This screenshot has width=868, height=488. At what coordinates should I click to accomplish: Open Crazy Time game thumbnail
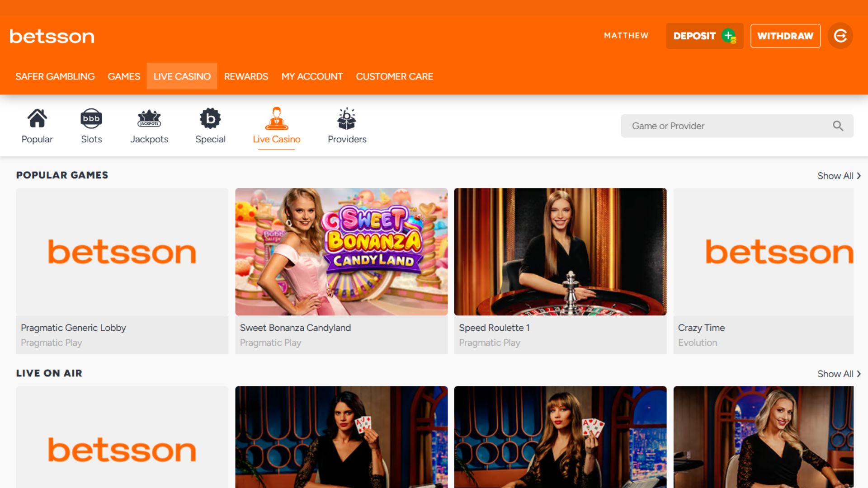click(x=764, y=252)
